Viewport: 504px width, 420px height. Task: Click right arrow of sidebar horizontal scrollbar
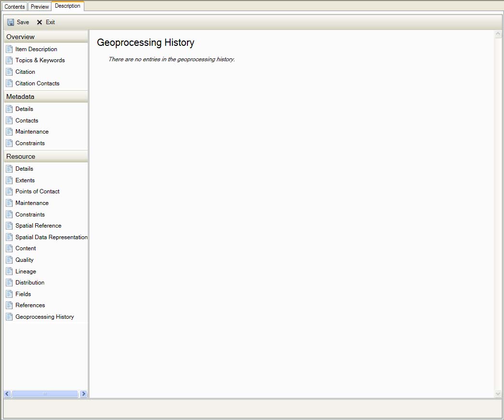pyautogui.click(x=83, y=394)
